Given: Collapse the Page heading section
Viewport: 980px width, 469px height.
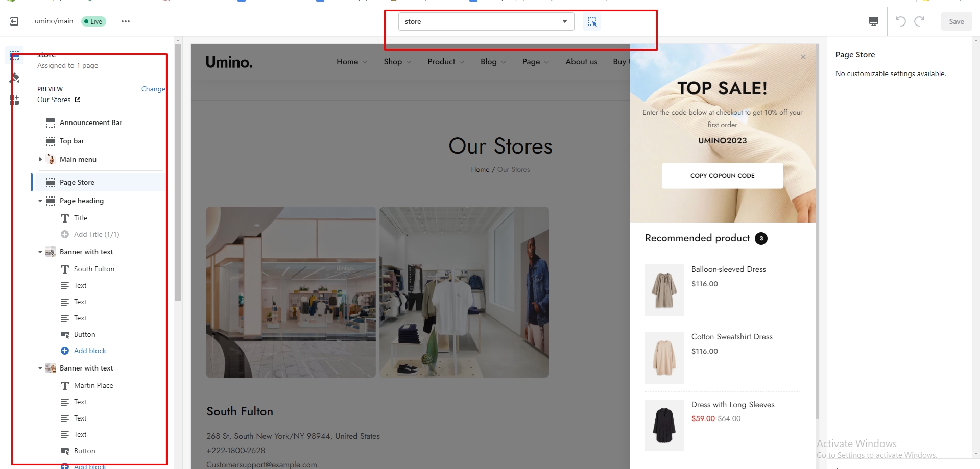Looking at the screenshot, I should point(40,201).
